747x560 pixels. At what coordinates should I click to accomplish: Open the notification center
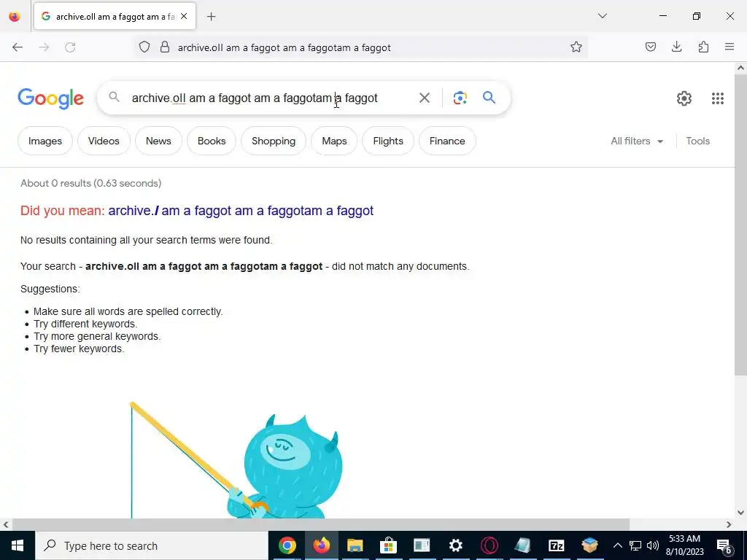pos(724,545)
